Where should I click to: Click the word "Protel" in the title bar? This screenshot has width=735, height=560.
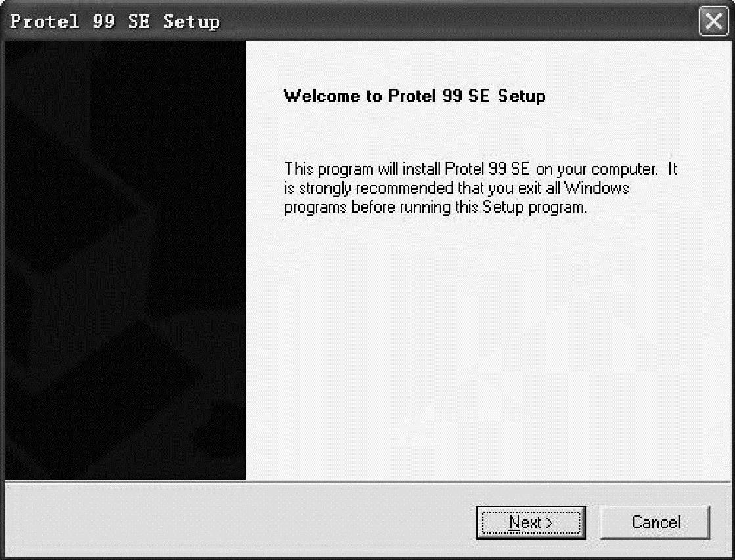click(44, 22)
